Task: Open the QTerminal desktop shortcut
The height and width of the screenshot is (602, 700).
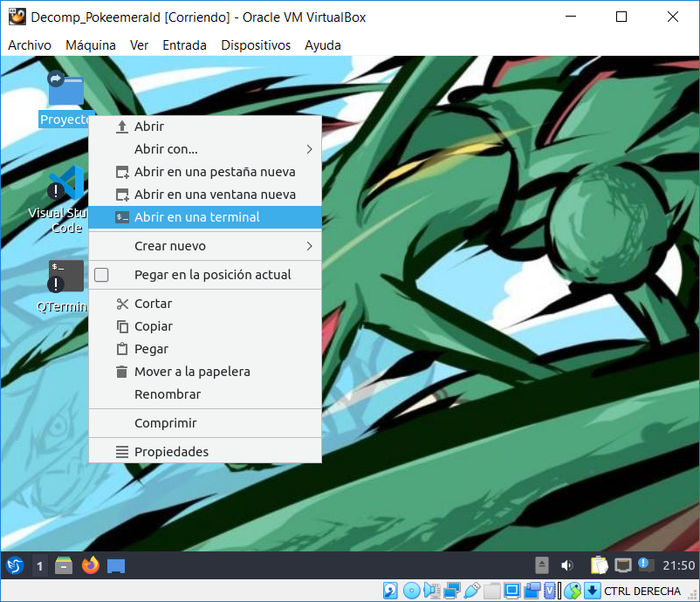Action: [65, 276]
